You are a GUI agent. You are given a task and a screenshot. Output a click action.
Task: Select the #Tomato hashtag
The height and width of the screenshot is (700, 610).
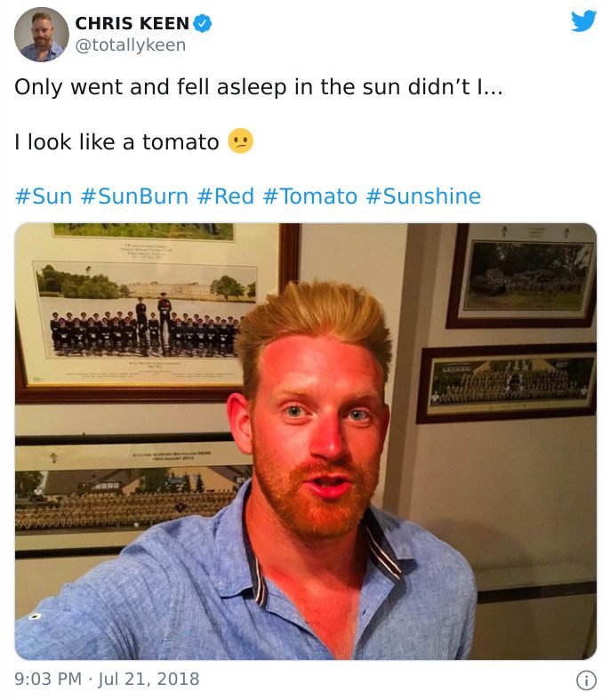click(x=310, y=196)
